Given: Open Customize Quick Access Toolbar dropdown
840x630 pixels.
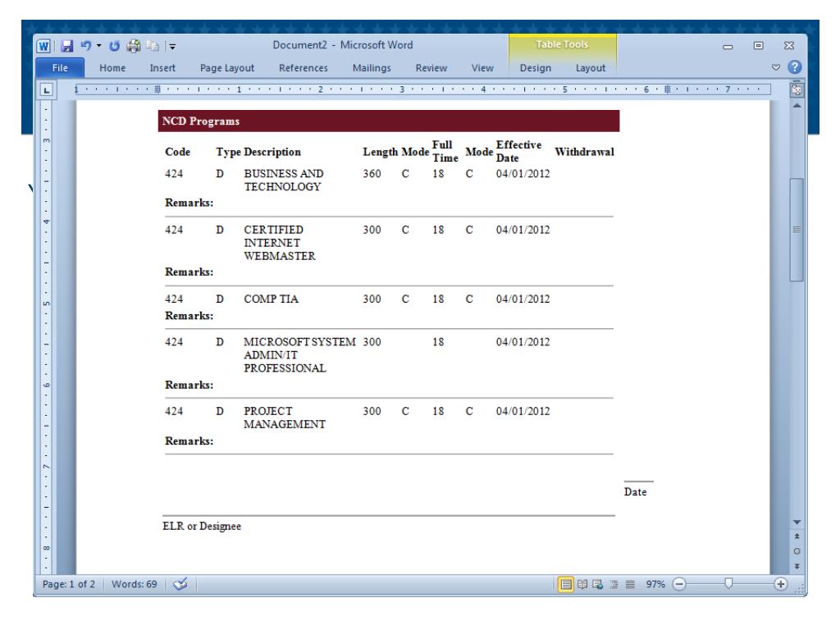Looking at the screenshot, I should pyautogui.click(x=172, y=47).
